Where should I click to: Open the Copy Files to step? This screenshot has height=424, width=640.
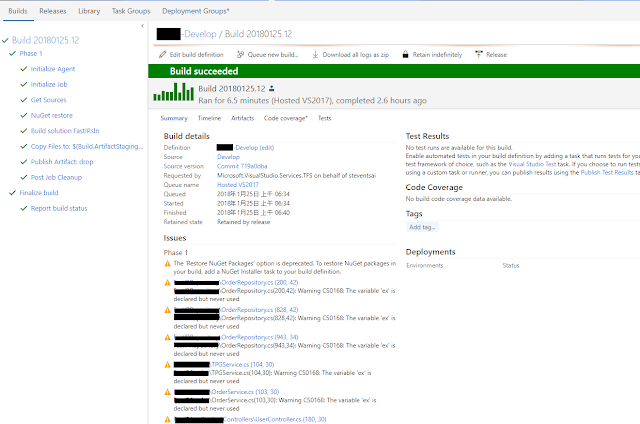[x=87, y=147]
